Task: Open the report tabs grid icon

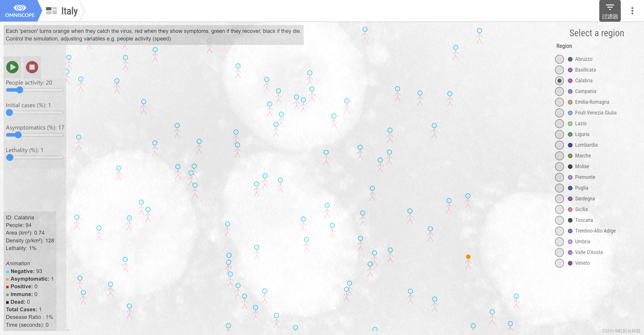Action: [x=51, y=11]
